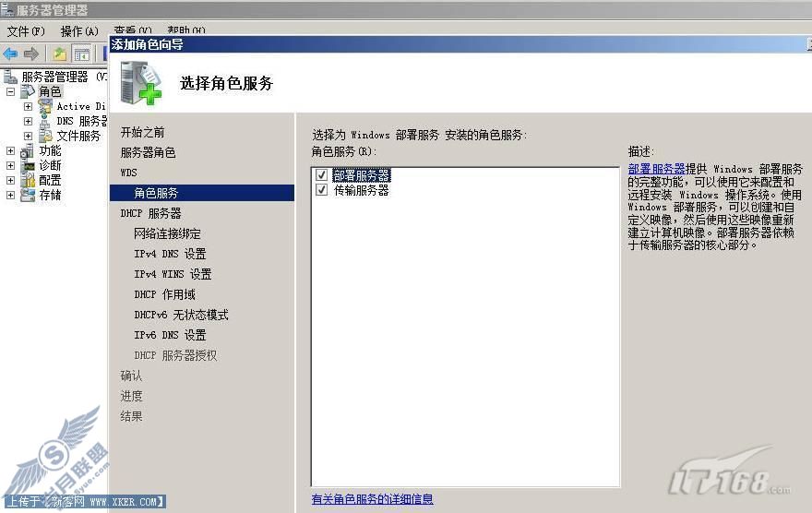Screen dimensions: 812x513
Task: Select the 配置 tree item label
Action: tap(50, 180)
